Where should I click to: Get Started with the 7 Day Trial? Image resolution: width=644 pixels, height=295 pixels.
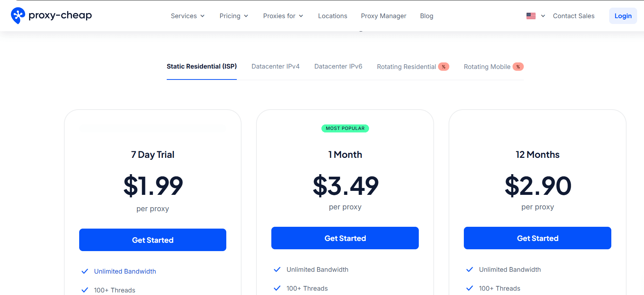point(153,240)
